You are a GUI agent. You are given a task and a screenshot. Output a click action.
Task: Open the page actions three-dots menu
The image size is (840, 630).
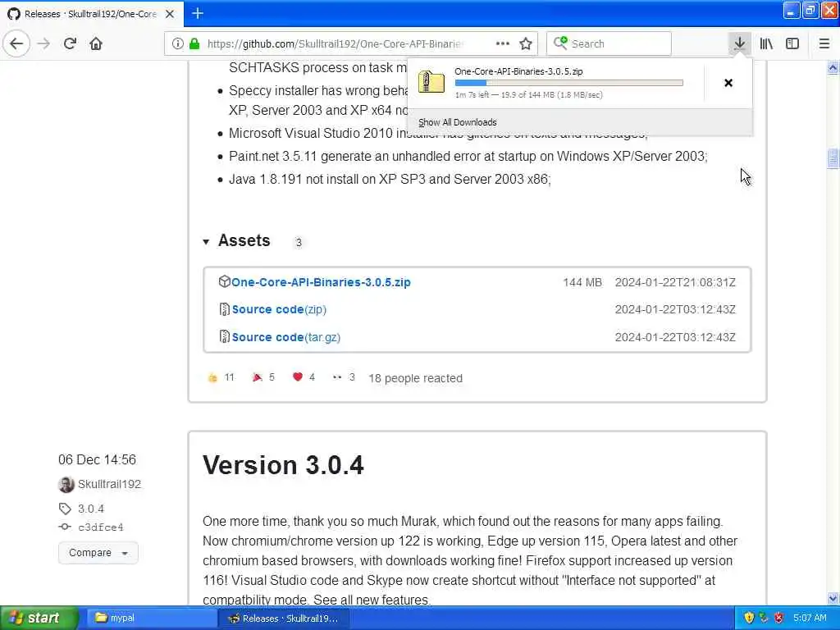[x=503, y=43]
